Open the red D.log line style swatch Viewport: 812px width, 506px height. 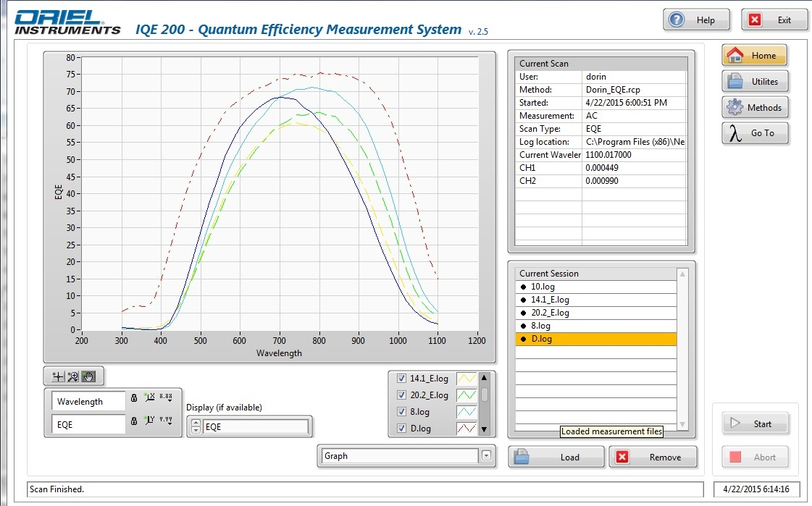tap(466, 429)
